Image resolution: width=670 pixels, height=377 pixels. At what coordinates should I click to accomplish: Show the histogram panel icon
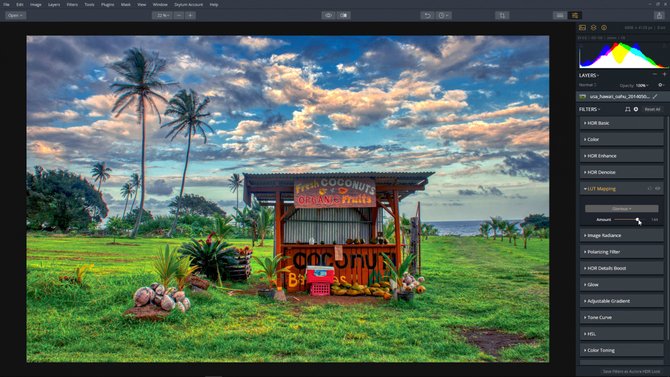(x=582, y=27)
